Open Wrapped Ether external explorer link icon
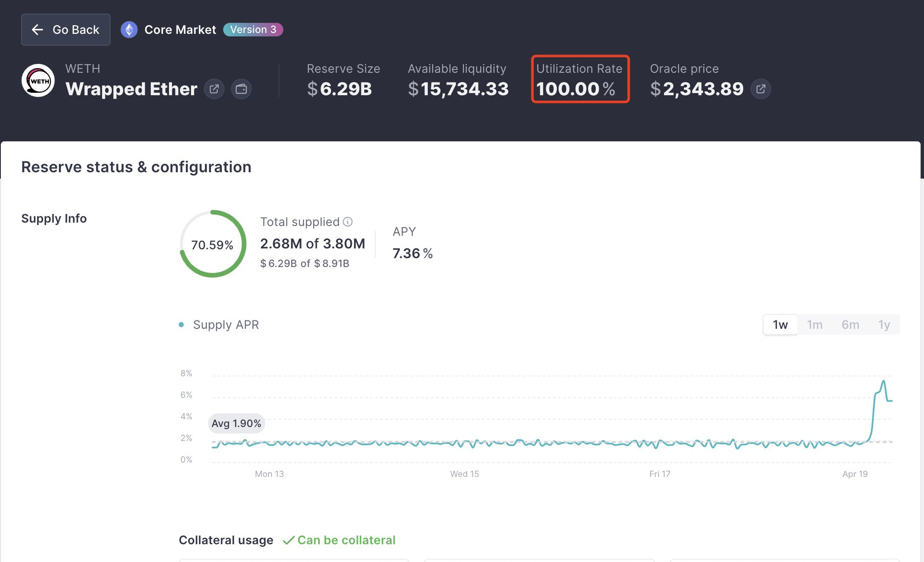This screenshot has width=924, height=562. click(214, 89)
